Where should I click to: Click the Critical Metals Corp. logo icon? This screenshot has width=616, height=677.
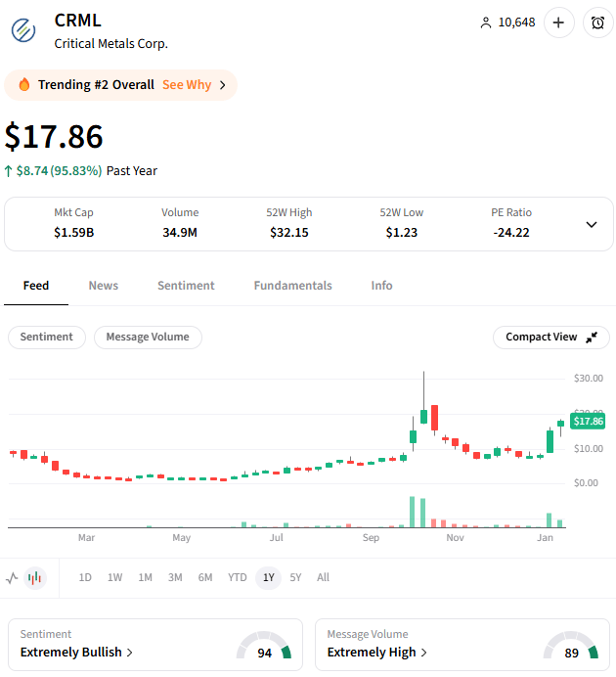pyautogui.click(x=23, y=30)
